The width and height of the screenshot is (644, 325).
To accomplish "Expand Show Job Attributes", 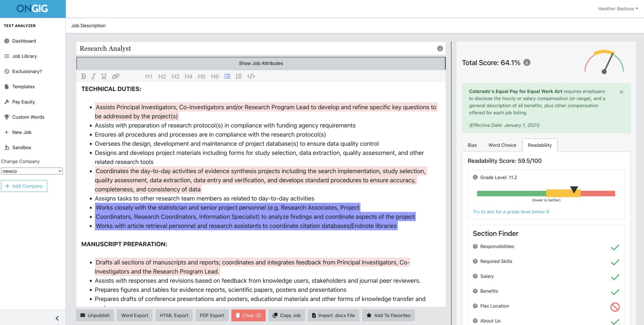I will [x=260, y=63].
